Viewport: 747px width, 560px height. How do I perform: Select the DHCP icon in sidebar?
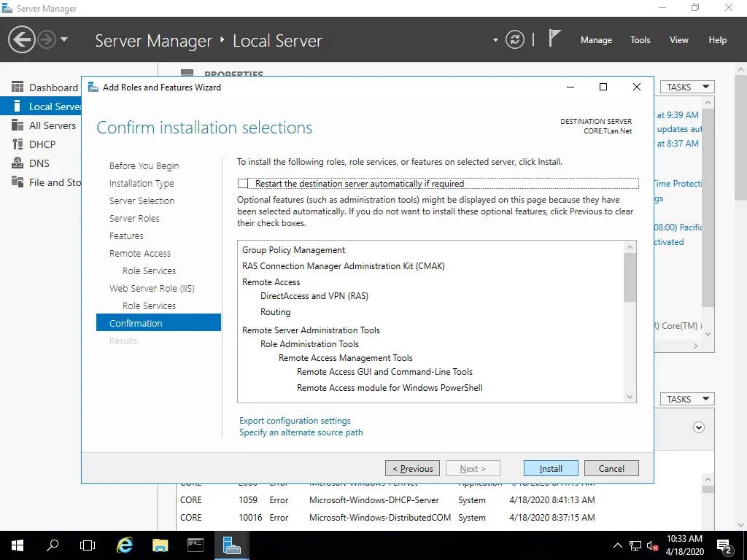coord(18,144)
